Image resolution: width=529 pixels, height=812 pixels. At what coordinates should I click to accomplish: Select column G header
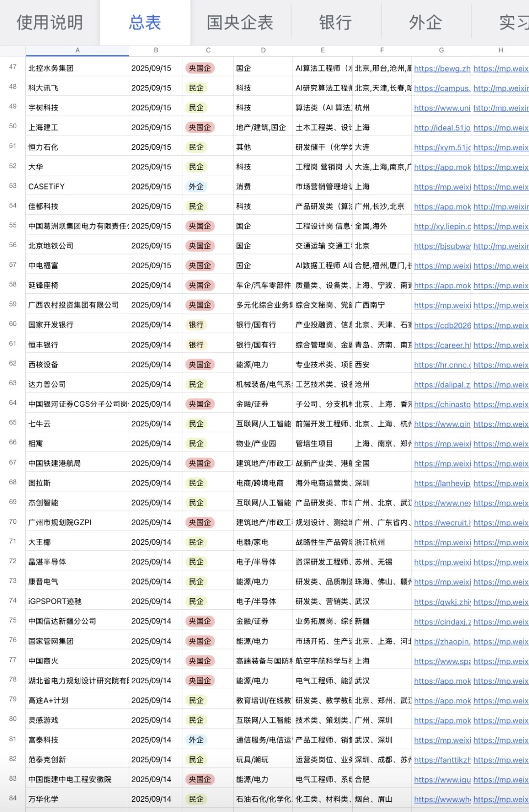tap(441, 50)
